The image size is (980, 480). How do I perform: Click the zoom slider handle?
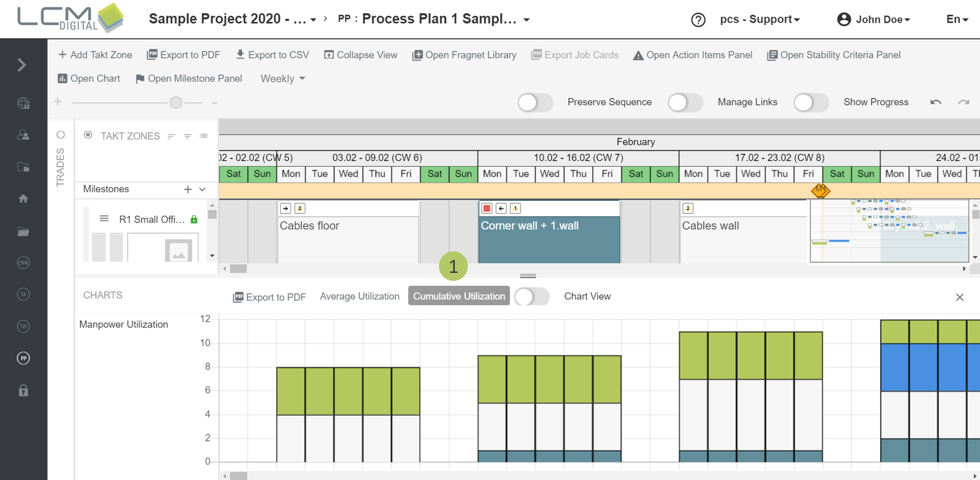point(176,102)
